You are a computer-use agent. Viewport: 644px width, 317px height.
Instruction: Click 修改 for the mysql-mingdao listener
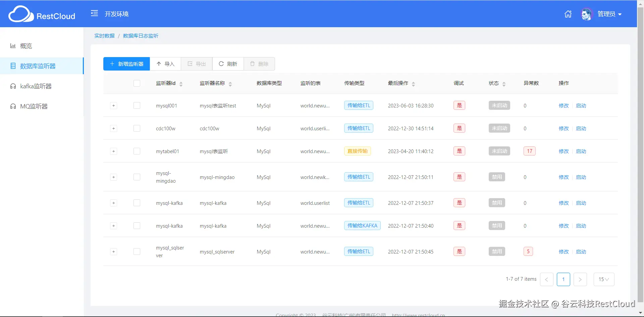[x=564, y=177]
